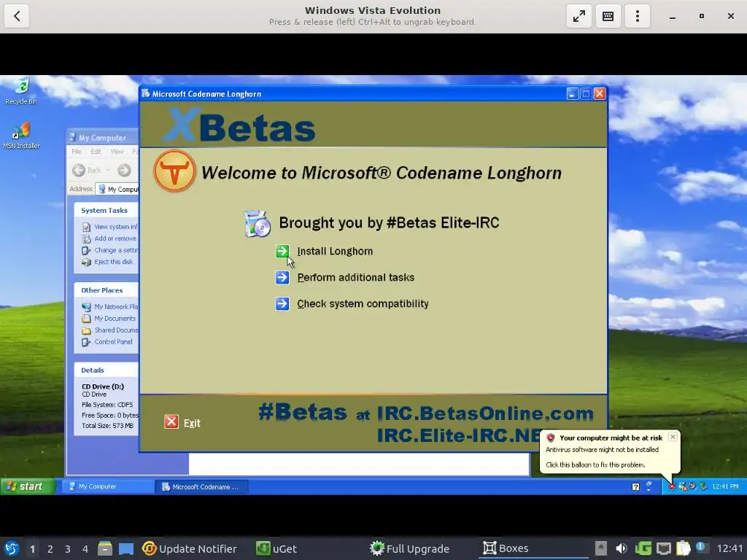
Task: Click the fullscreen arrows icon in Boxes header
Action: [x=578, y=16]
